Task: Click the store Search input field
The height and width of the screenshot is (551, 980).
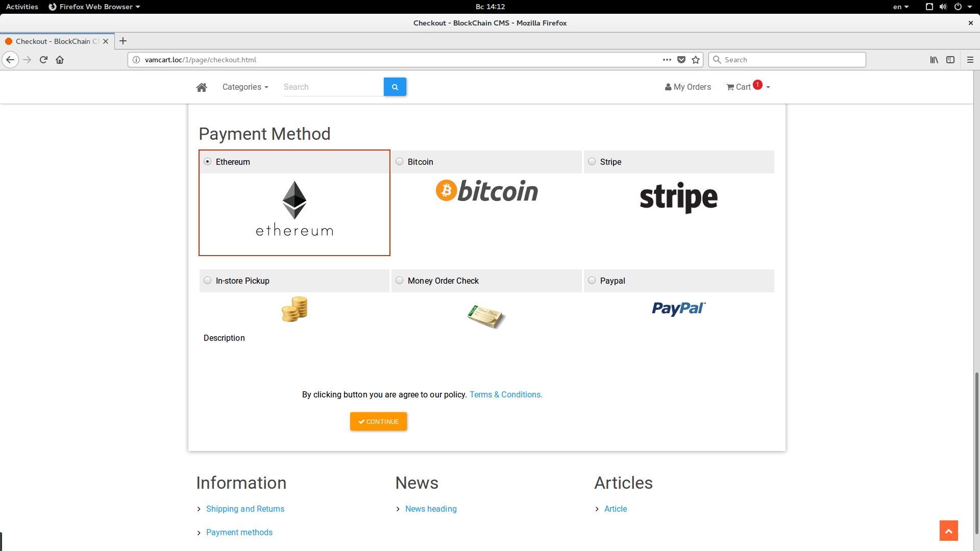Action: point(332,87)
